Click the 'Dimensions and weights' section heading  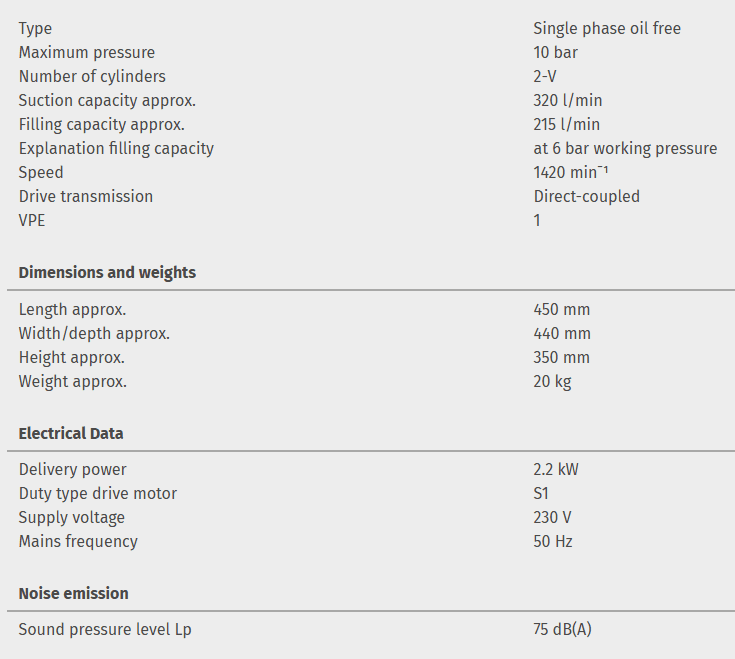107,272
